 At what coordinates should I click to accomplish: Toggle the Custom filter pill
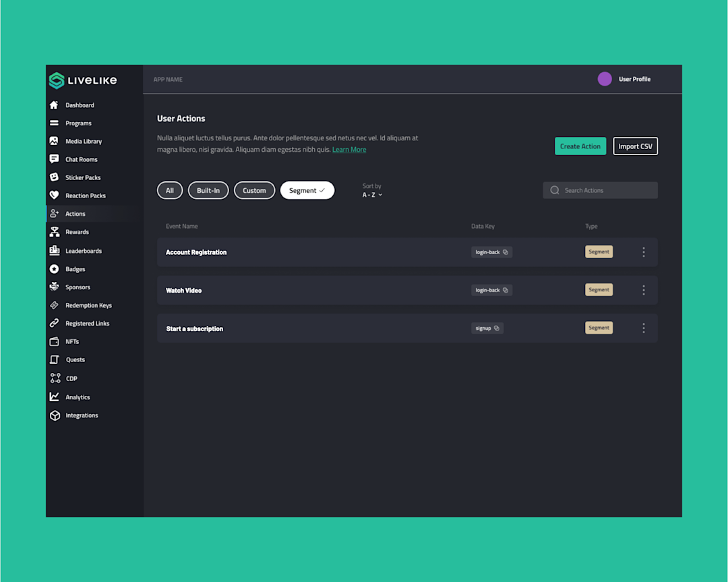[x=254, y=190]
